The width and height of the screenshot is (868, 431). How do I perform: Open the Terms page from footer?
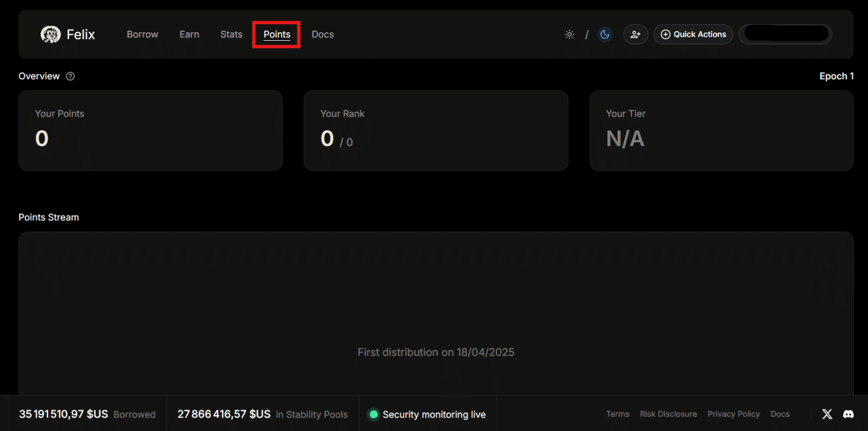point(618,413)
